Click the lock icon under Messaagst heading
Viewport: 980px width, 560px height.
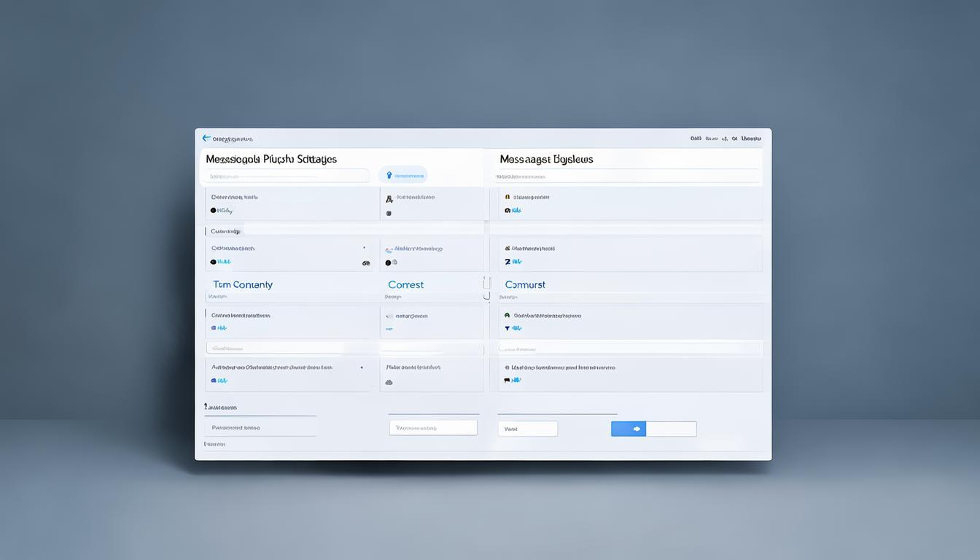click(507, 197)
